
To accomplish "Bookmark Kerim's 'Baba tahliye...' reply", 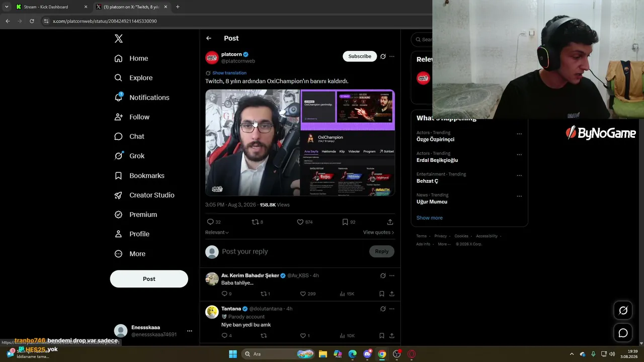I will tap(382, 294).
